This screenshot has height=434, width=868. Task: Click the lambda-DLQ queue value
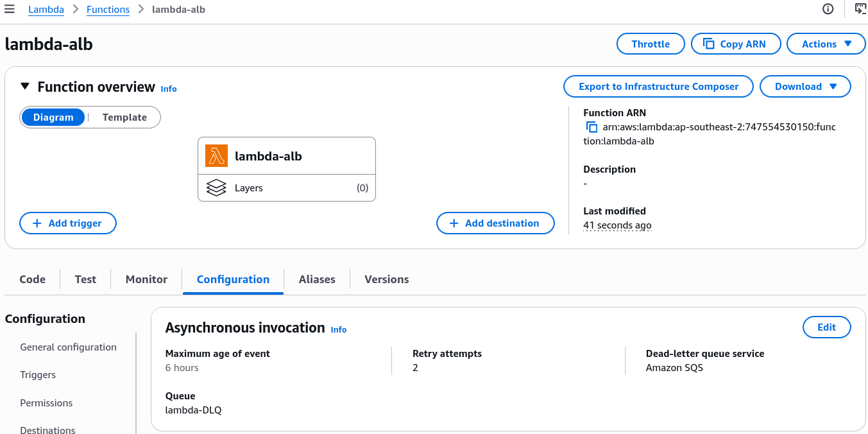click(x=193, y=410)
